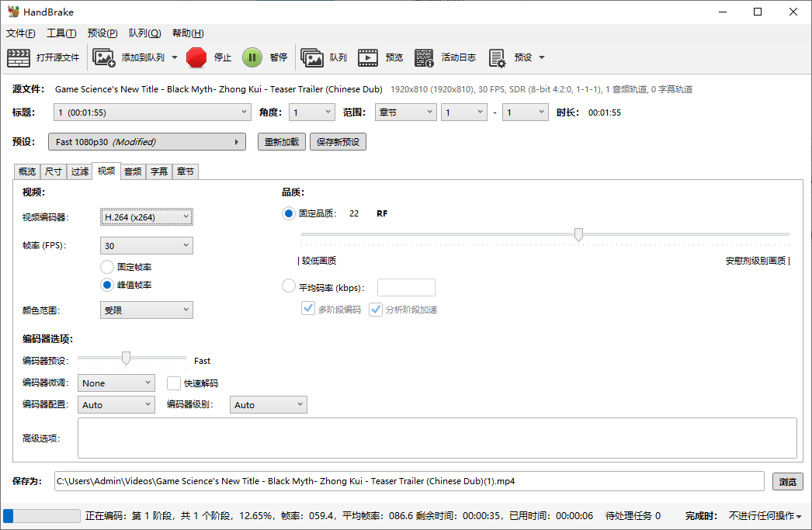
Task: Select the 固定品质 radio button
Action: (x=289, y=213)
